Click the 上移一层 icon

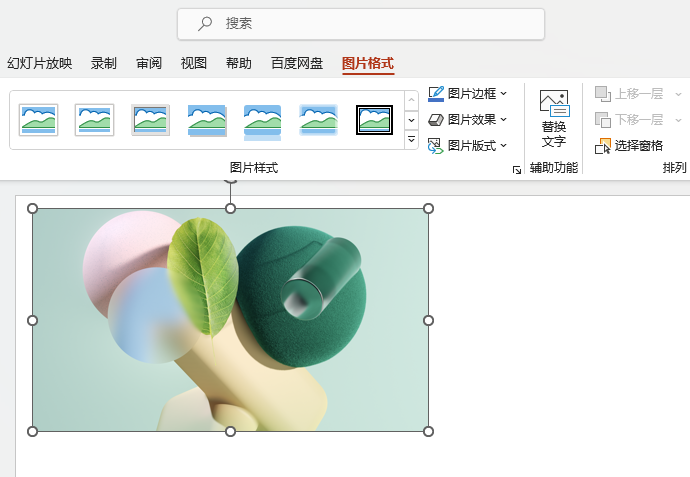(x=603, y=94)
